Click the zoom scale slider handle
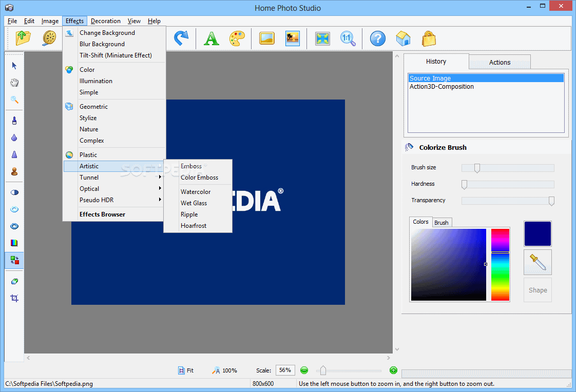576x392 pixels. tap(323, 370)
